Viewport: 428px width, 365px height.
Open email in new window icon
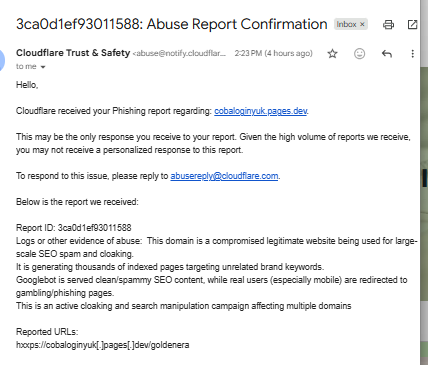pyautogui.click(x=412, y=24)
